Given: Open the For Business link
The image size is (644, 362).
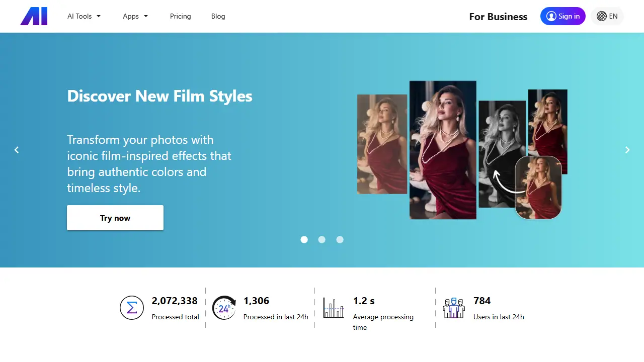Looking at the screenshot, I should point(498,17).
